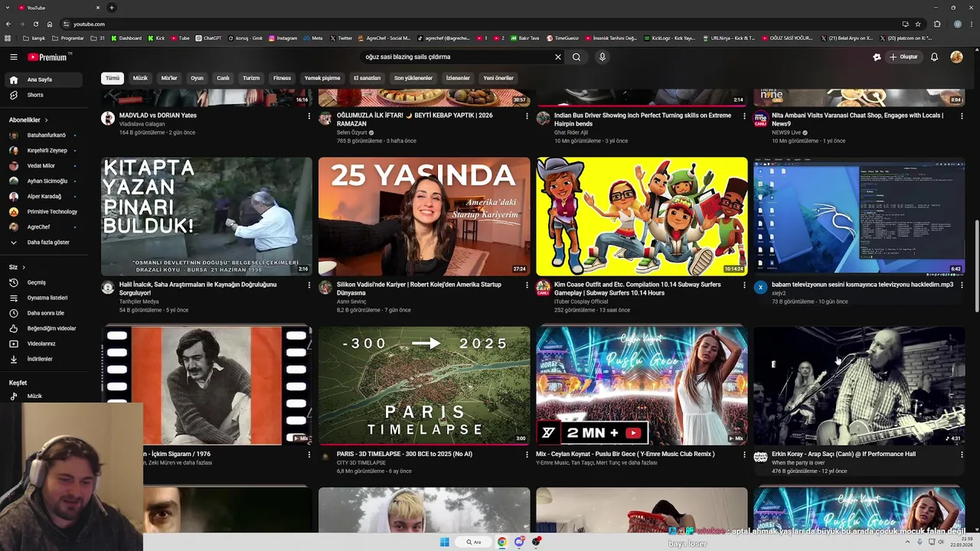The height and width of the screenshot is (551, 980).
Task: Open the Instagram bookmark
Action: (283, 37)
